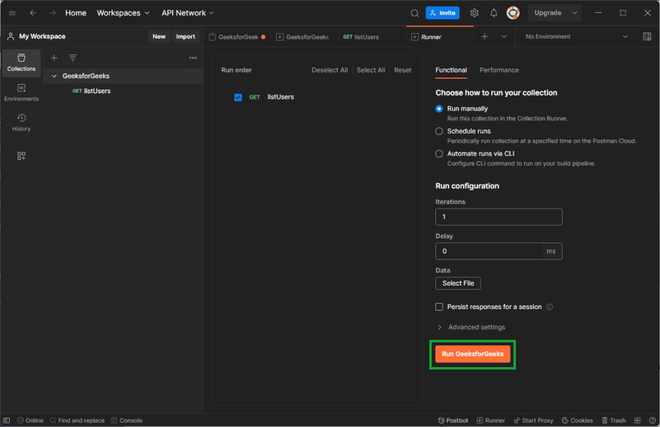
Task: Open the Upgrade dropdown arrow
Action: click(x=575, y=13)
